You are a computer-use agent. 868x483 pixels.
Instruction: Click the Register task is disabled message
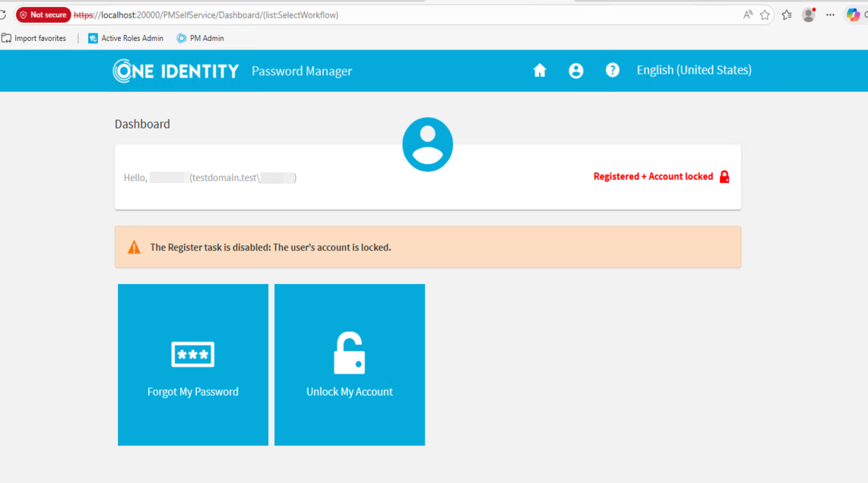pos(271,248)
